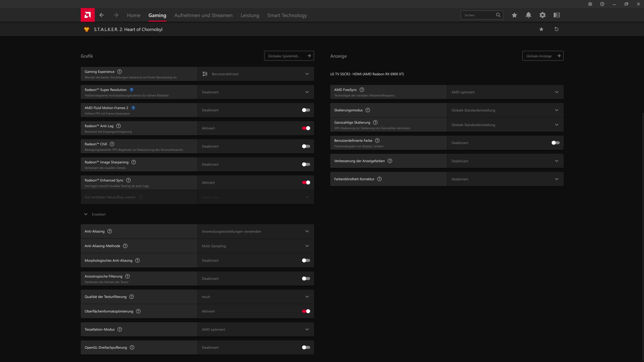Open Gaming Experience Benutzerdefiniert dropdown
Viewport: 644px width, 362px height.
click(255, 74)
